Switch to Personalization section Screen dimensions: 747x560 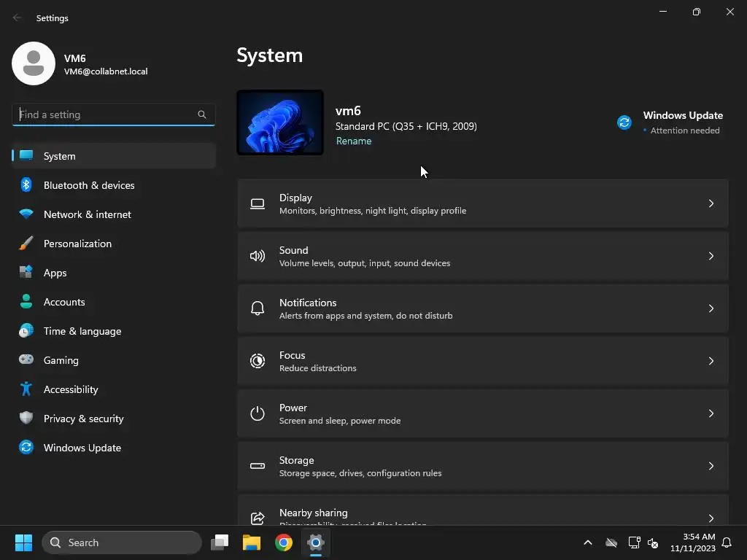coord(114,244)
